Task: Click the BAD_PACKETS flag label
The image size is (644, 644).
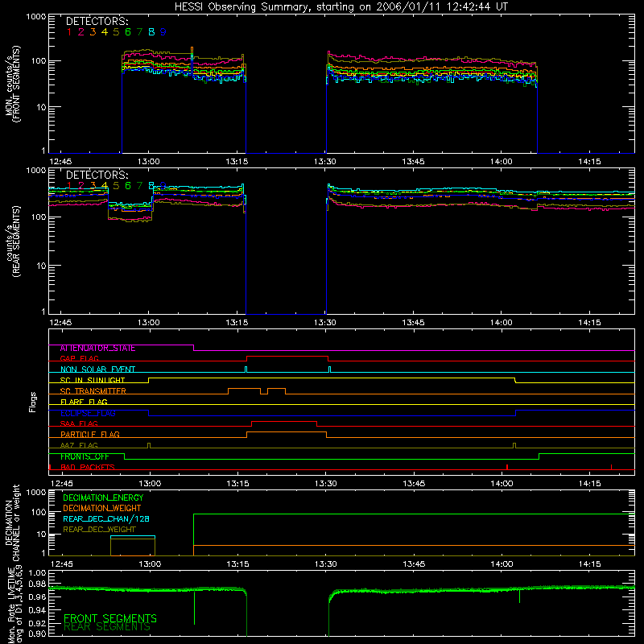Action: point(88,467)
